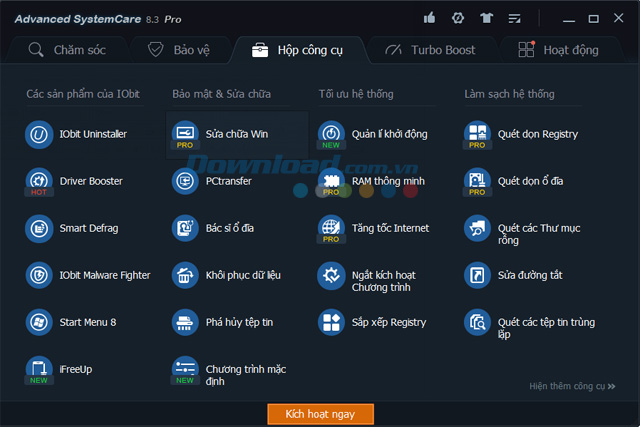Open the title bar options menu
The width and height of the screenshot is (640, 427).
(x=514, y=18)
